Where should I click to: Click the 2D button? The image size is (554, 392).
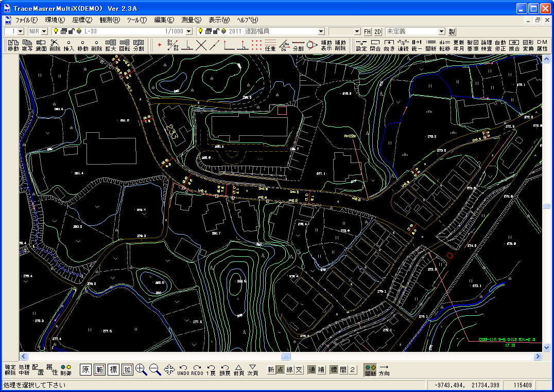pyautogui.click(x=378, y=31)
